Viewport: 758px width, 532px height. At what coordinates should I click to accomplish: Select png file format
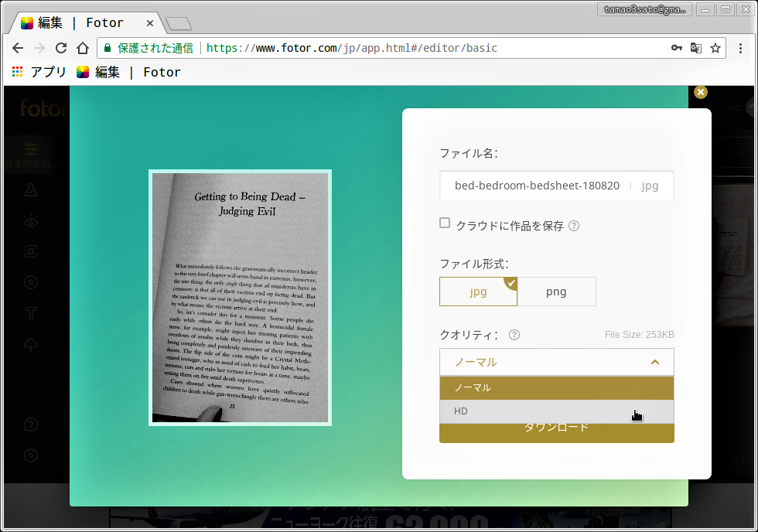(556, 292)
